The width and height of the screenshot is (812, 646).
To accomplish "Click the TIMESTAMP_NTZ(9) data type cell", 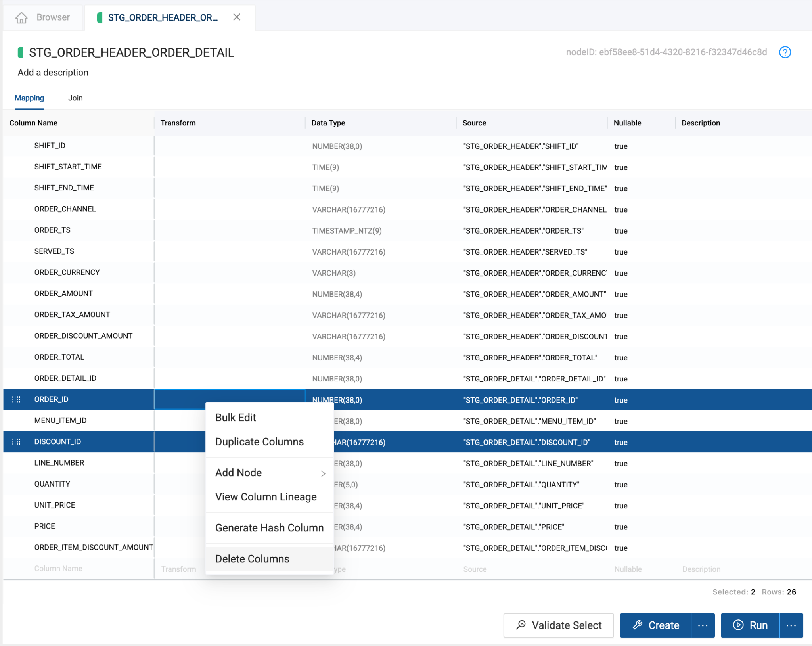I will [x=347, y=231].
